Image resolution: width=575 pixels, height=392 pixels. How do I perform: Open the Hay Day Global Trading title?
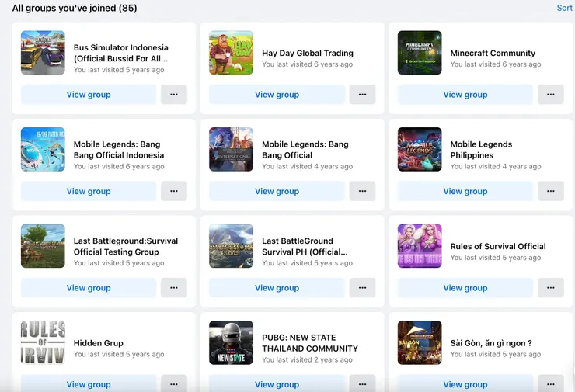308,53
